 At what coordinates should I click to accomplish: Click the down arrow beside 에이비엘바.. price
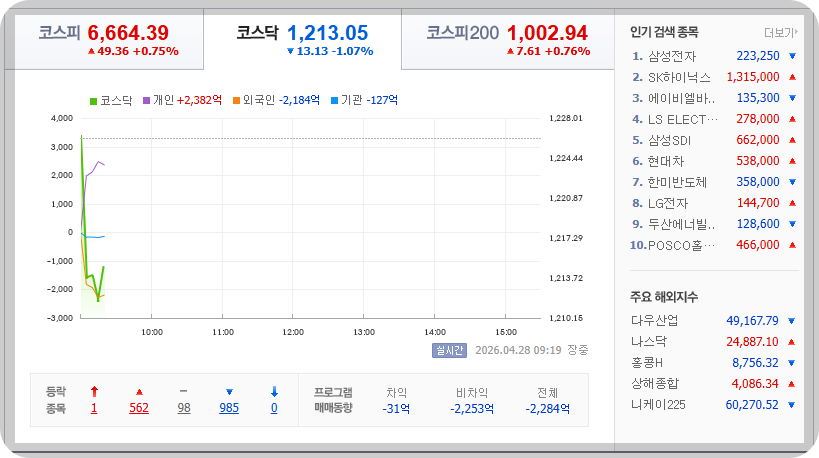pos(792,98)
